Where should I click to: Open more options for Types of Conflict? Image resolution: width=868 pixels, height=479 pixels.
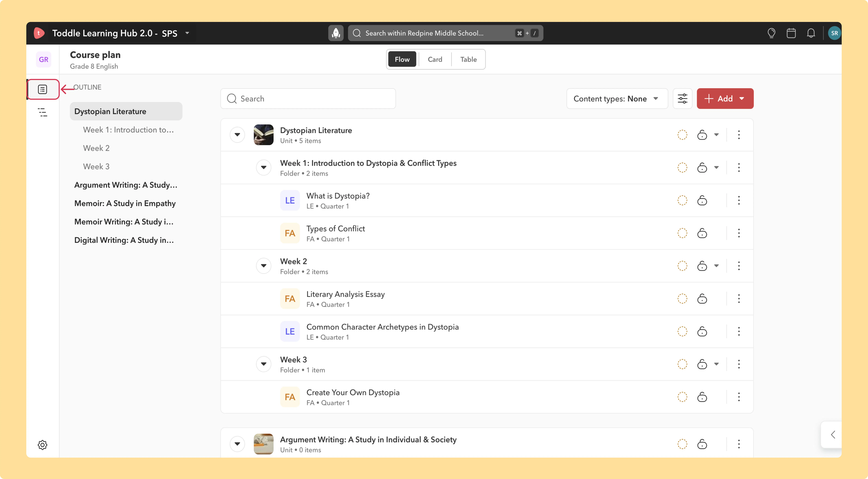tap(739, 233)
